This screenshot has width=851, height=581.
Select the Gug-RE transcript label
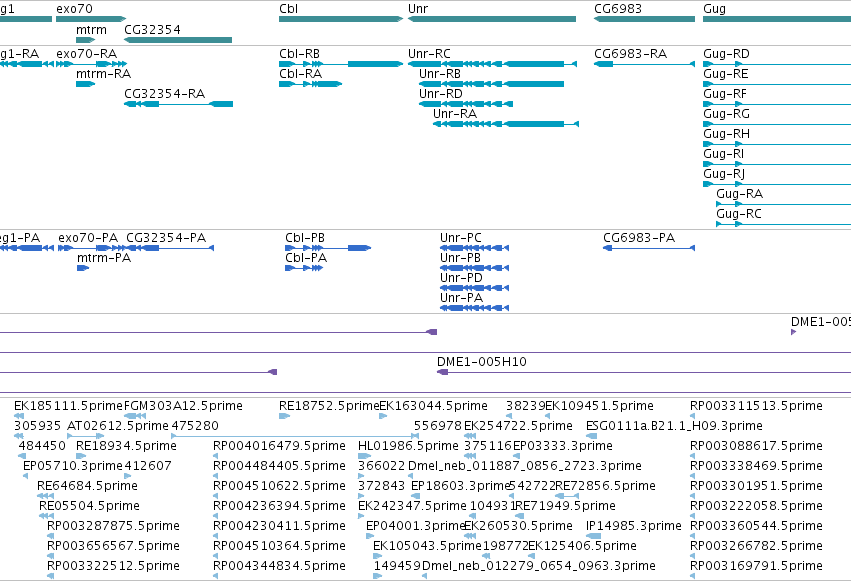[726, 74]
